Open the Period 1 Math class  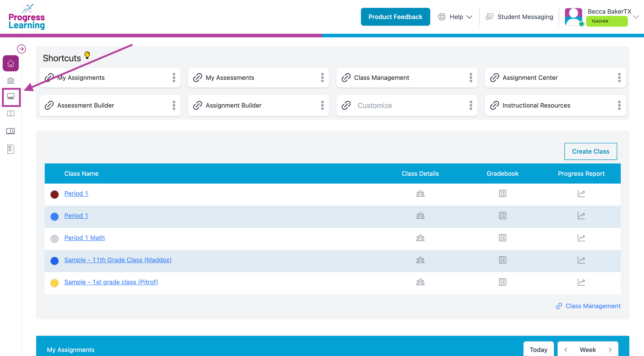tap(85, 238)
